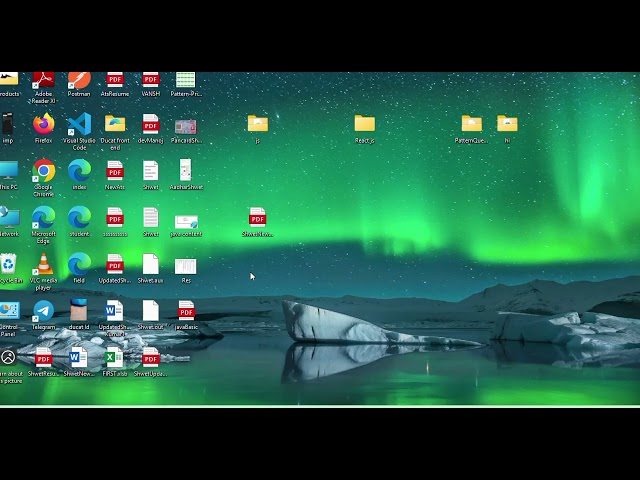
Task: Click the Firefox desktop icon
Action: (43, 124)
